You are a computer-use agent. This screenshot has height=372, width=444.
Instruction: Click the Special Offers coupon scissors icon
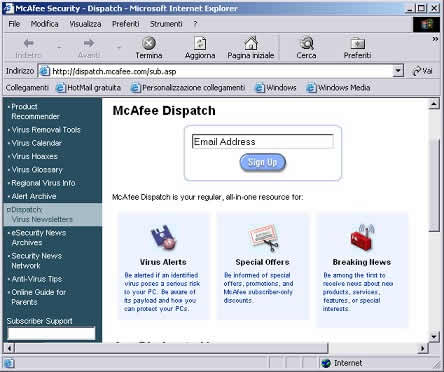point(264,238)
